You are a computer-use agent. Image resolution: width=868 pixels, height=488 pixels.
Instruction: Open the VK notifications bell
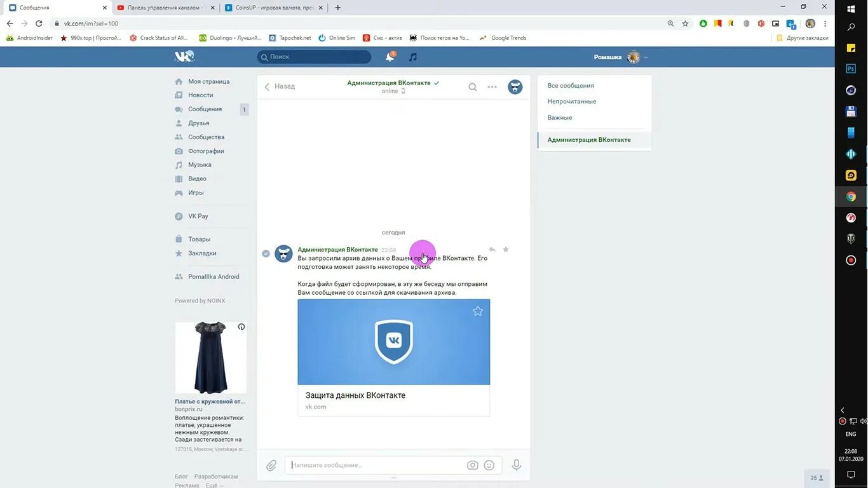[390, 57]
